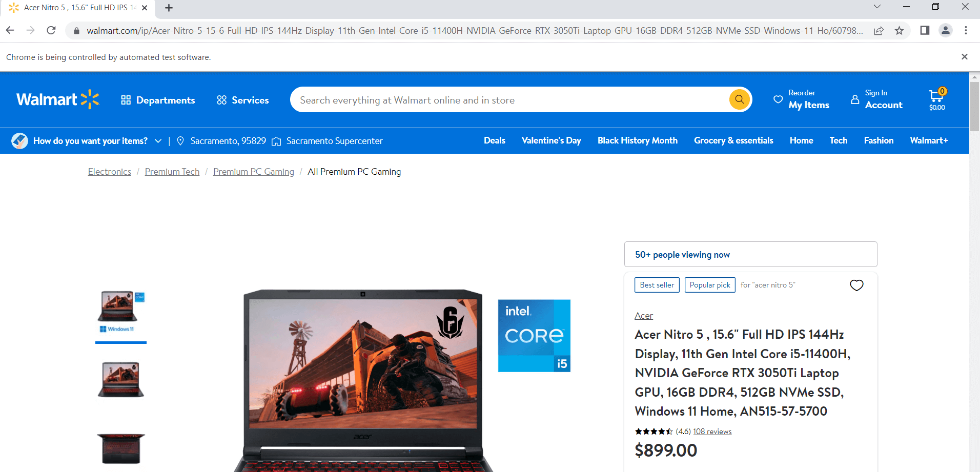The image size is (980, 472).
Task: Open the tab search chevron
Action: point(877,7)
